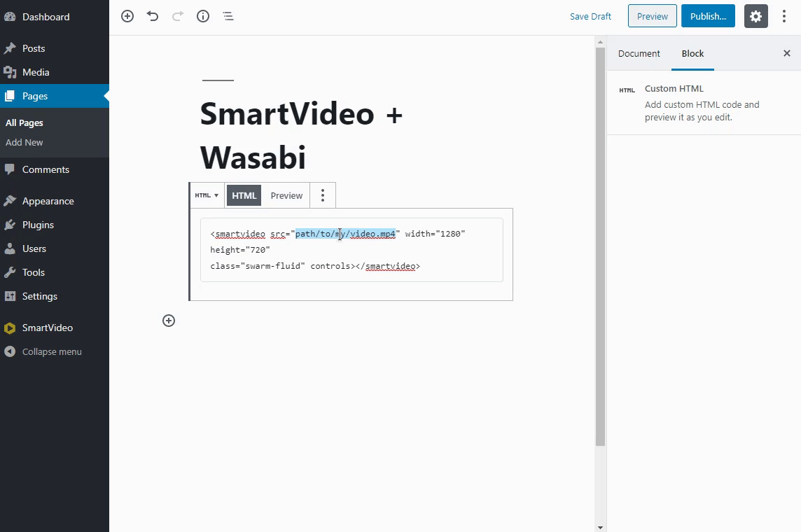Image resolution: width=801 pixels, height=532 pixels.
Task: Switch the block to Preview view
Action: 286,195
